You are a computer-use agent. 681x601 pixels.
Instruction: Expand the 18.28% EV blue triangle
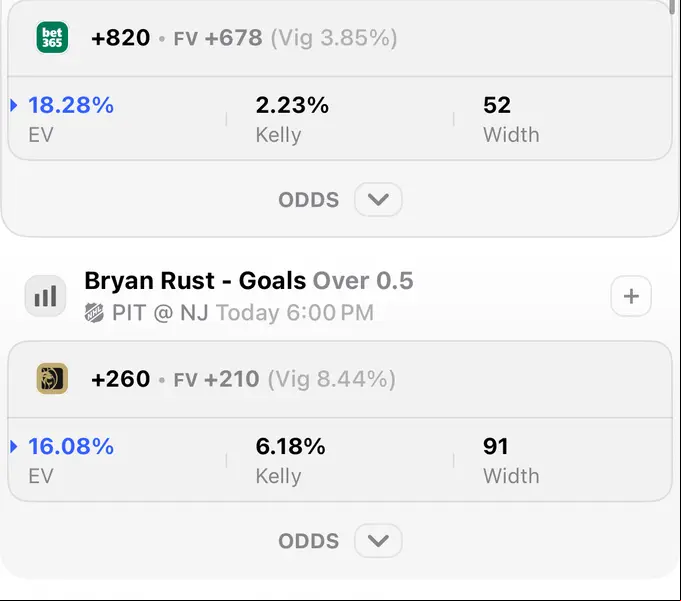click(x=13, y=105)
